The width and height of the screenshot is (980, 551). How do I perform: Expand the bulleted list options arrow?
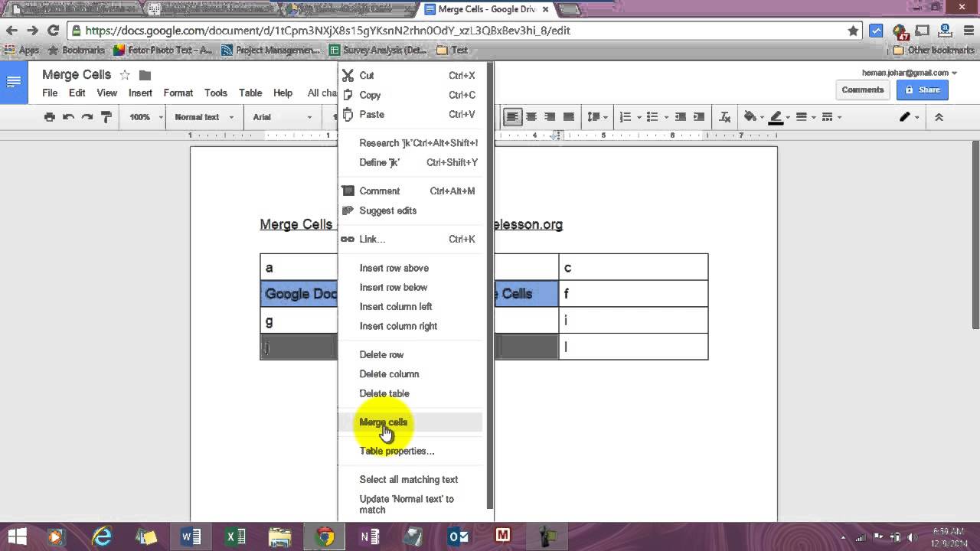[x=667, y=117]
